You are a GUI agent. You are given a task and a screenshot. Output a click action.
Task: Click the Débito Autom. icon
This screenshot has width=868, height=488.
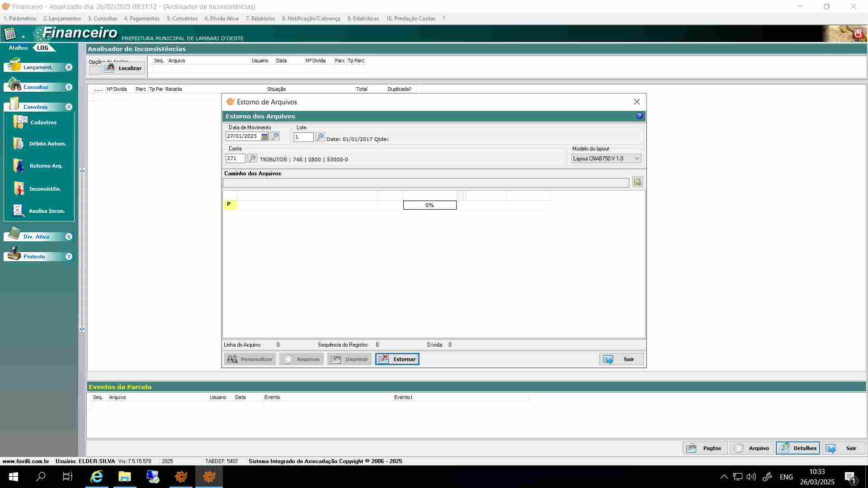click(19, 144)
